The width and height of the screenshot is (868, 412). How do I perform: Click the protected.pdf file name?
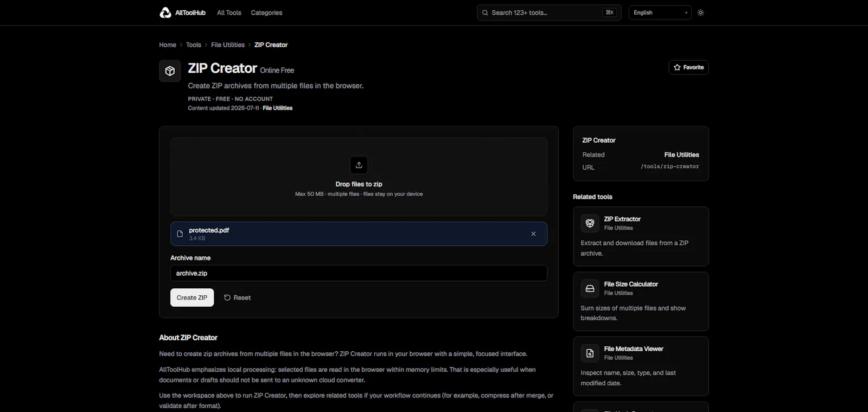(x=209, y=230)
